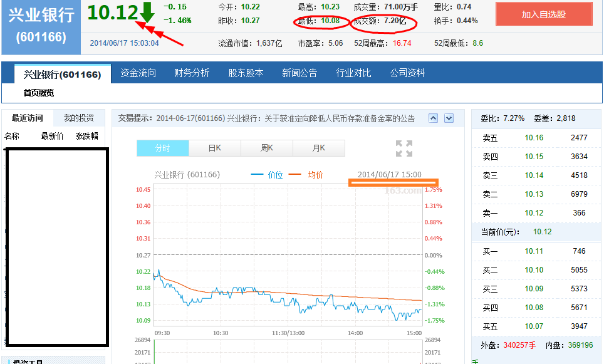Click the 最高 10.23 value
Viewport: 604px width, 364px height.
coord(330,7)
